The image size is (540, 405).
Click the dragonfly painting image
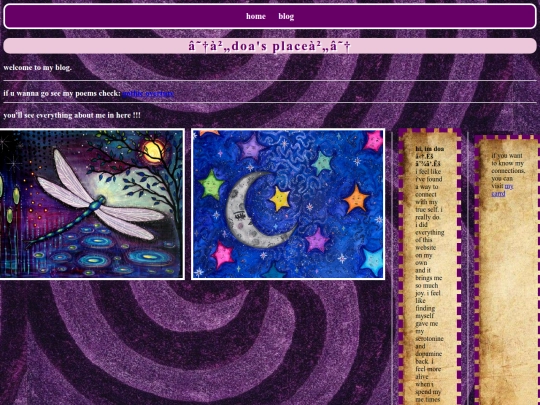click(x=91, y=204)
